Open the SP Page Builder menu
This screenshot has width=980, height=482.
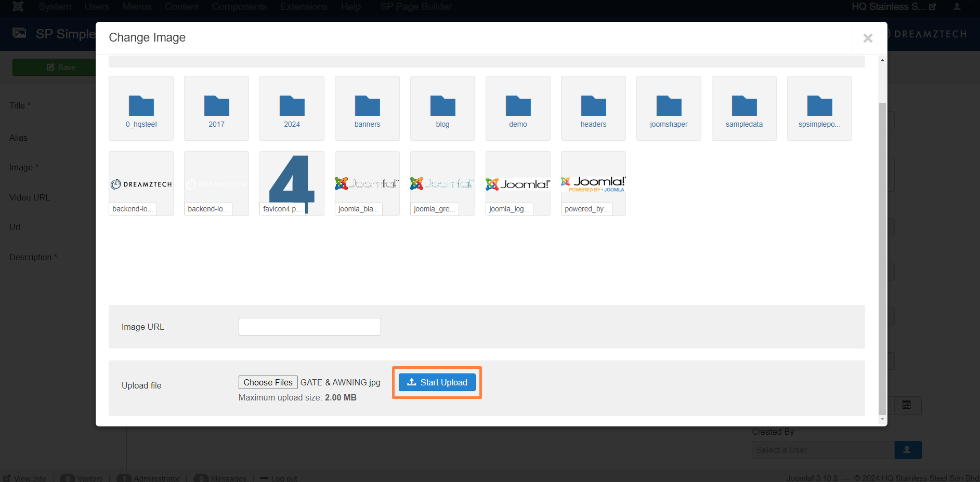416,7
